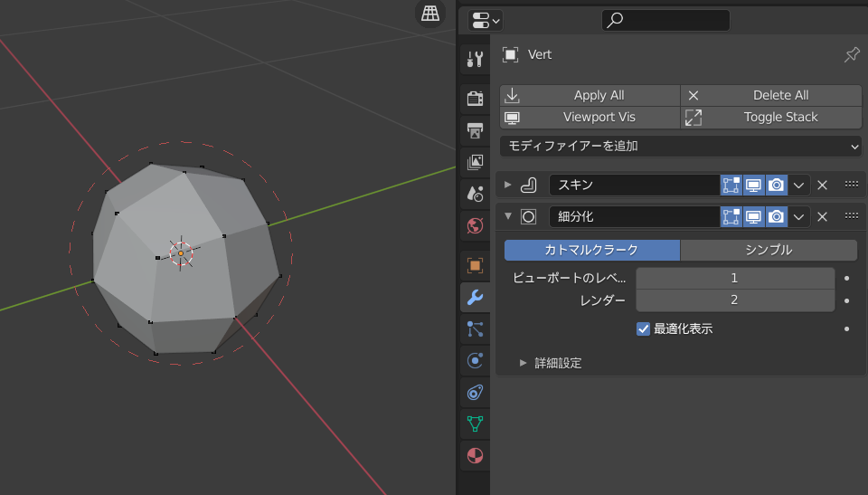Open the Modifier properties wrench tab
868x495 pixels.
click(475, 298)
